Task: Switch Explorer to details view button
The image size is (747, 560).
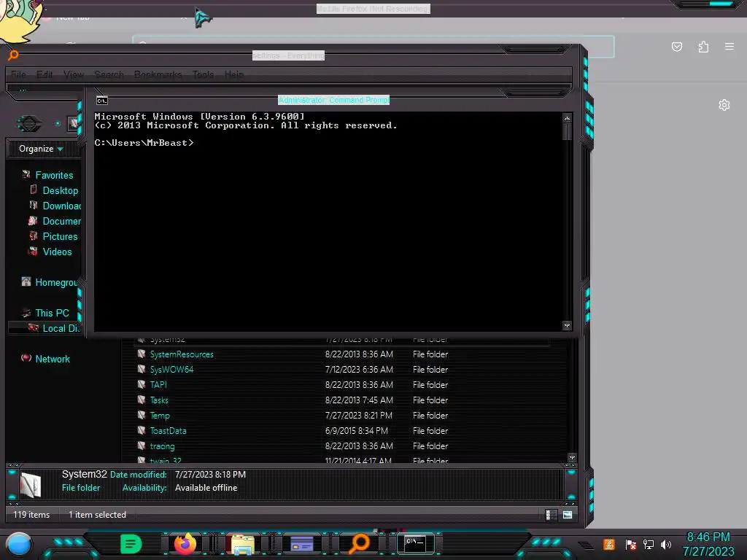Action: [x=551, y=515]
